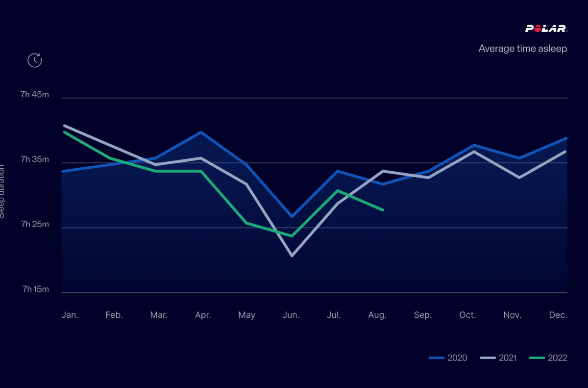Click the 7h 25m axis label
This screenshot has width=588, height=388.
click(35, 224)
